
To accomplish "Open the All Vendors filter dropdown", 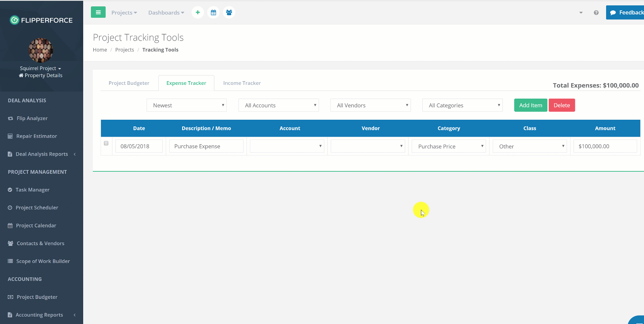I will (x=370, y=105).
